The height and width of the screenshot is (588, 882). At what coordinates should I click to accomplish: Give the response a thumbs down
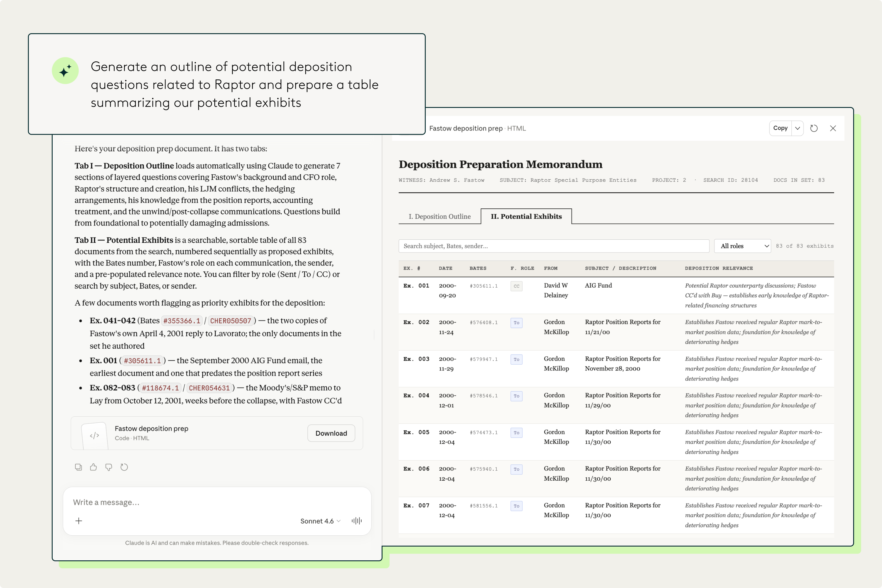pyautogui.click(x=109, y=467)
